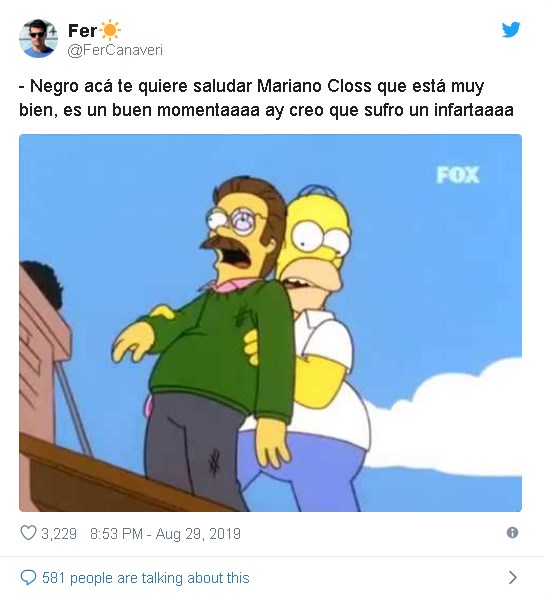This screenshot has height=596, width=545.
Task: Click the display name Fer
Action: coord(82,31)
